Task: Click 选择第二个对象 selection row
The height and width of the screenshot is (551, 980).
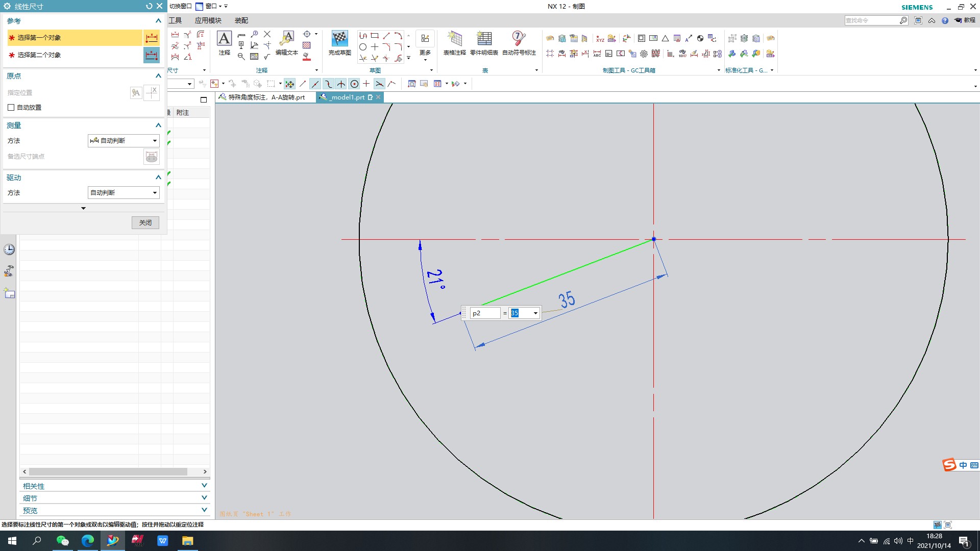Action: coord(75,55)
